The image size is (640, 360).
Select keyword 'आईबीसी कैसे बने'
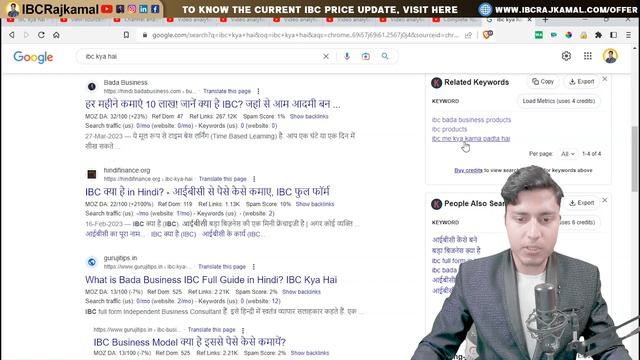454,240
